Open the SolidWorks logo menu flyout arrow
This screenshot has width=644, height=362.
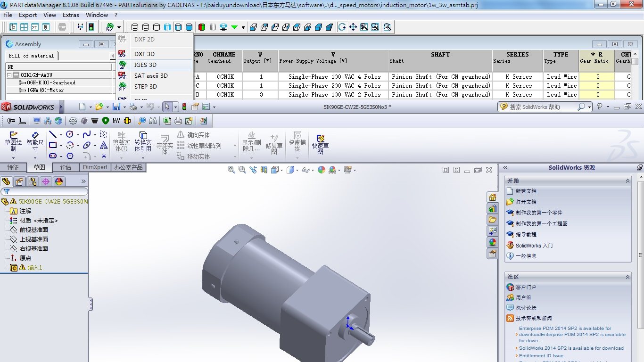coord(61,107)
